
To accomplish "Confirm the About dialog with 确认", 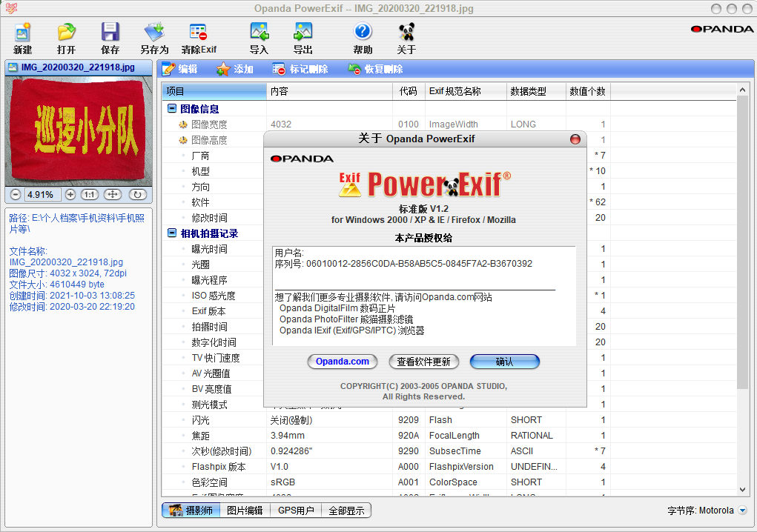I will pos(504,362).
